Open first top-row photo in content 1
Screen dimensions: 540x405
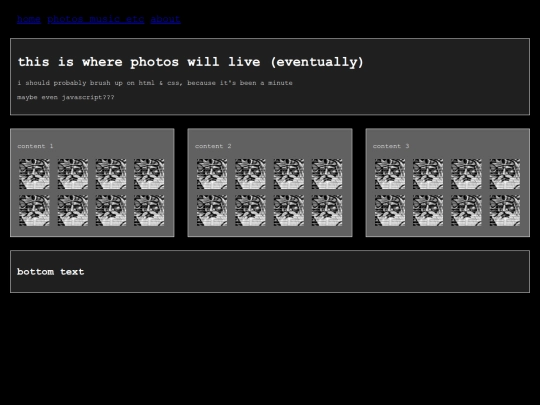(x=34, y=174)
